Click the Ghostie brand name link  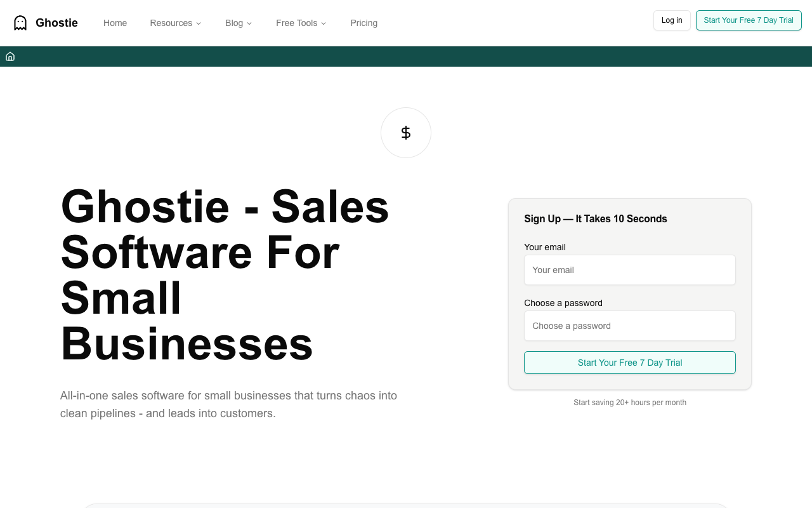(x=56, y=22)
